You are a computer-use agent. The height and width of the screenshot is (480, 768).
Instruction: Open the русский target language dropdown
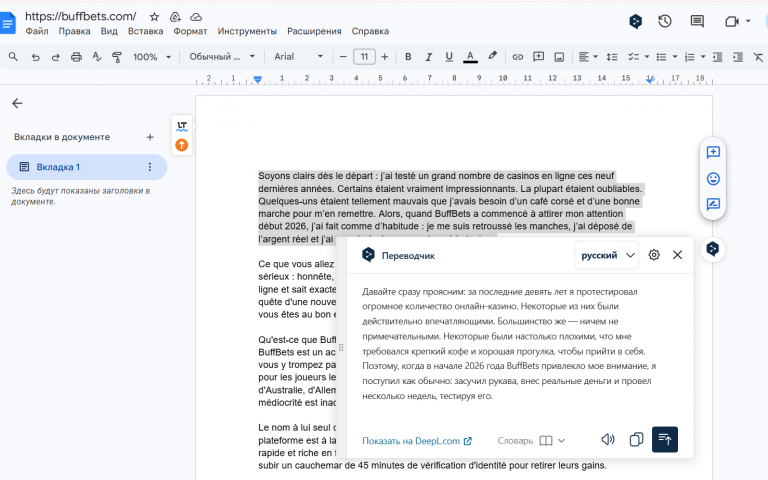[x=607, y=255]
